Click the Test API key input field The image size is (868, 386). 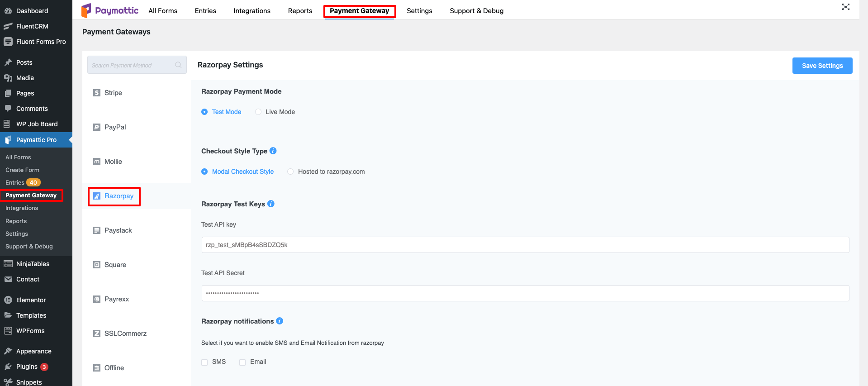pyautogui.click(x=525, y=245)
